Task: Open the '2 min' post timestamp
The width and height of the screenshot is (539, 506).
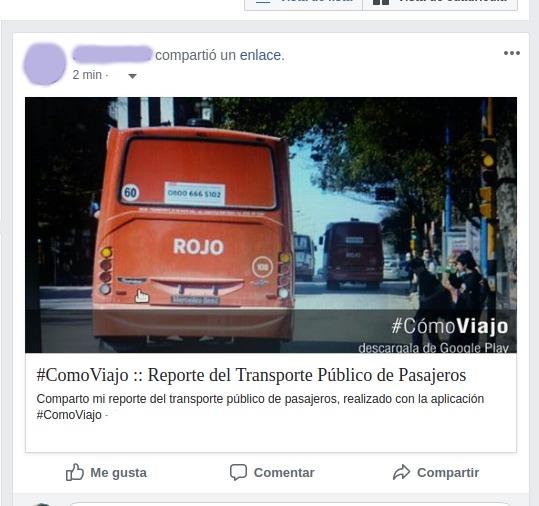Action: click(87, 75)
